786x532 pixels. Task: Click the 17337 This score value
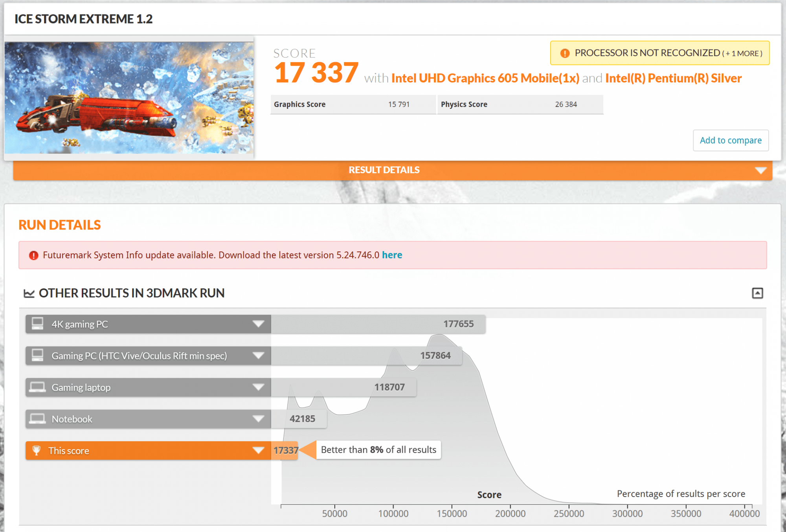click(x=286, y=451)
